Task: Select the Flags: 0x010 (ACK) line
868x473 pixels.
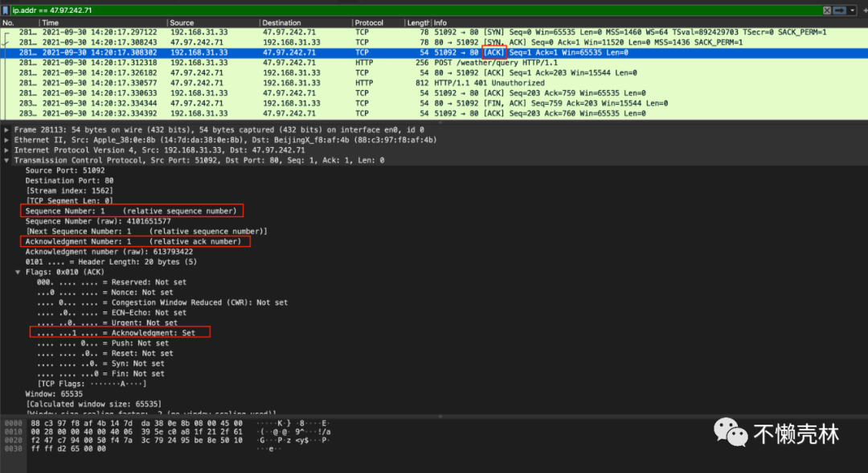Action: 64,272
